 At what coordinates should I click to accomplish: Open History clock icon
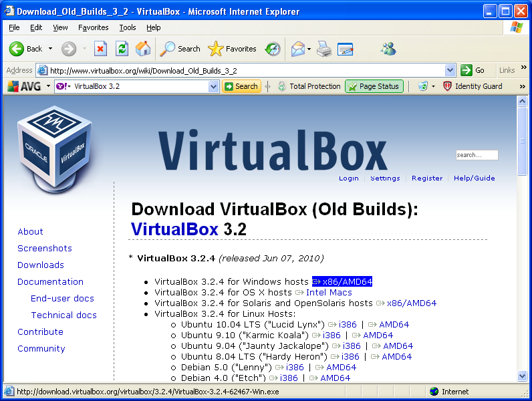273,49
